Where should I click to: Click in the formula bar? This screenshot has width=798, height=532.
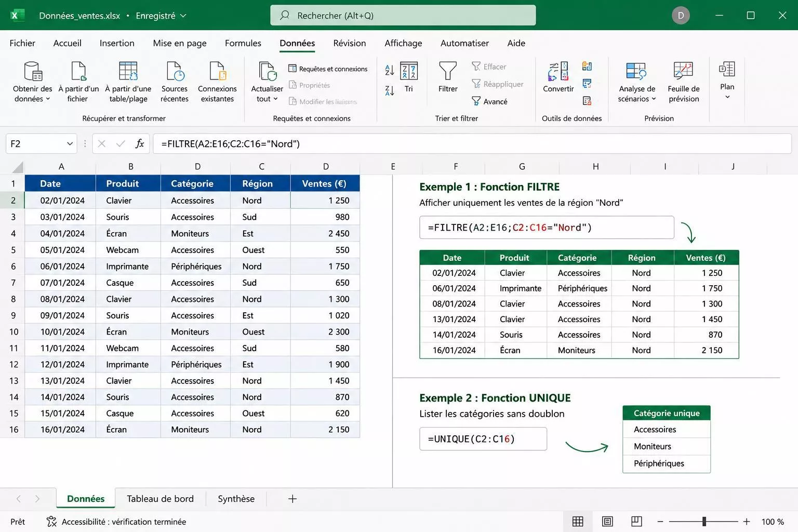(x=472, y=144)
